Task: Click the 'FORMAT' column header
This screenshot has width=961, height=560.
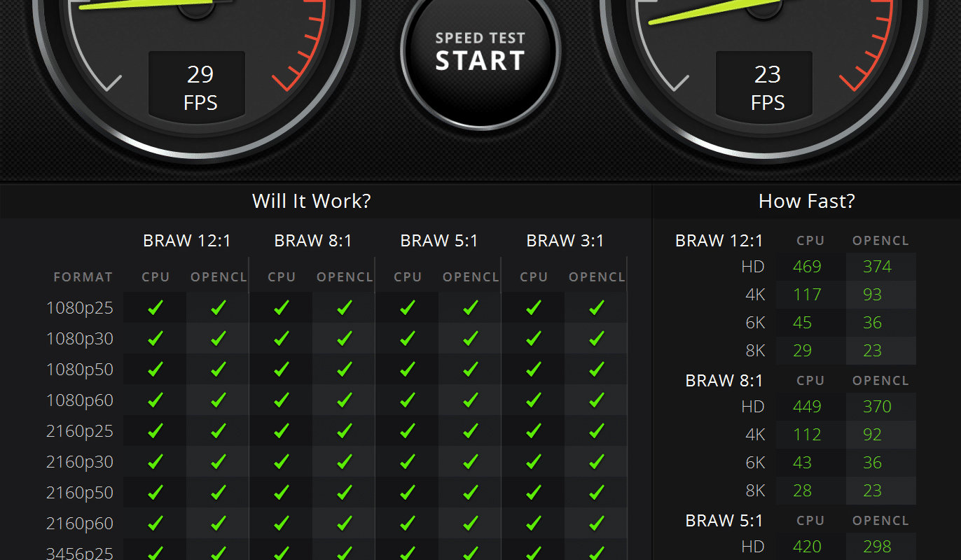Action: pyautogui.click(x=83, y=277)
